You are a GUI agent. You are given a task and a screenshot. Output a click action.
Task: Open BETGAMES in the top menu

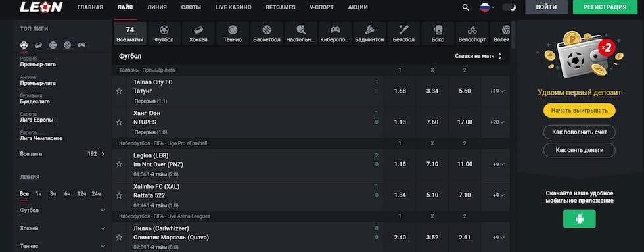(x=281, y=7)
